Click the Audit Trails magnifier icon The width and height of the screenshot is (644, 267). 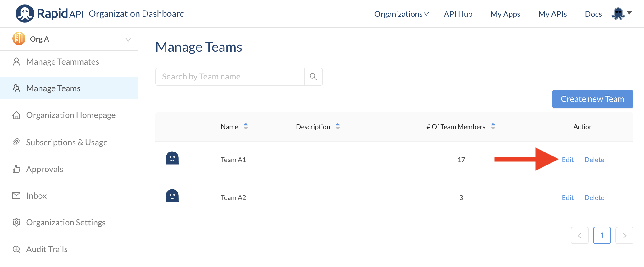16,249
